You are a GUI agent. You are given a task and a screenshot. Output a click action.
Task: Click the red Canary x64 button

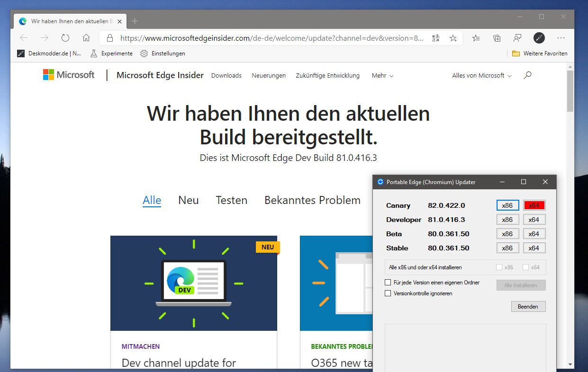click(534, 205)
